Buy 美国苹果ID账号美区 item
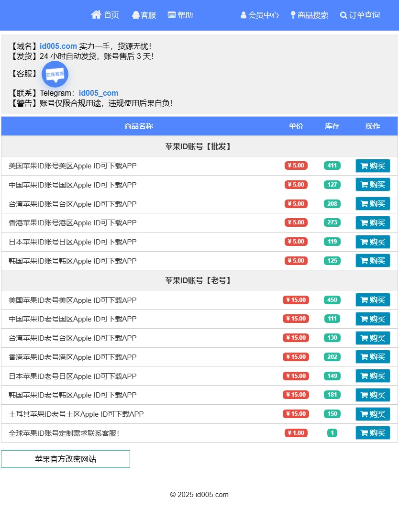Viewport: 399px width, 532px height. (x=373, y=166)
